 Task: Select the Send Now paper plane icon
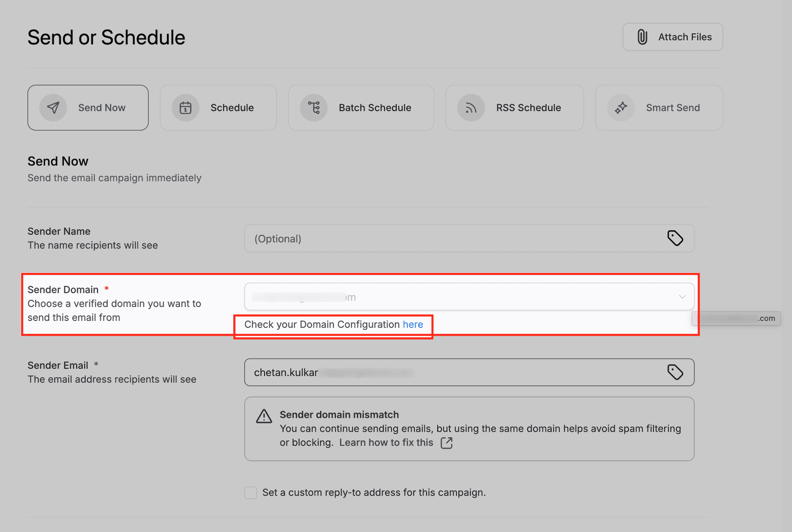[x=53, y=108]
